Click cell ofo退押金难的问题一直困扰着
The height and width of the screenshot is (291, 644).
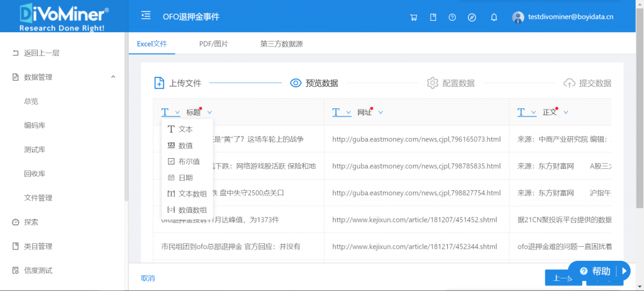pos(564,246)
